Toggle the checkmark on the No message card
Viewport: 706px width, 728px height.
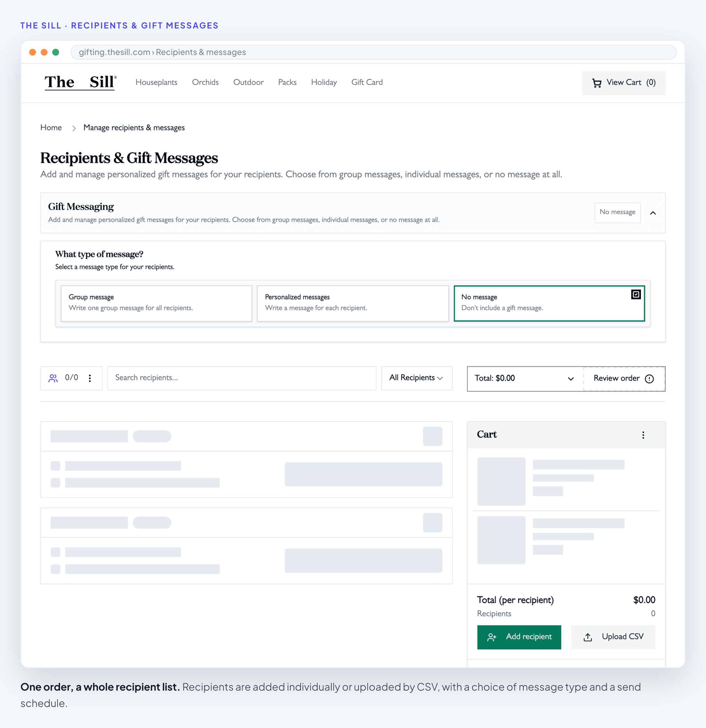(636, 295)
